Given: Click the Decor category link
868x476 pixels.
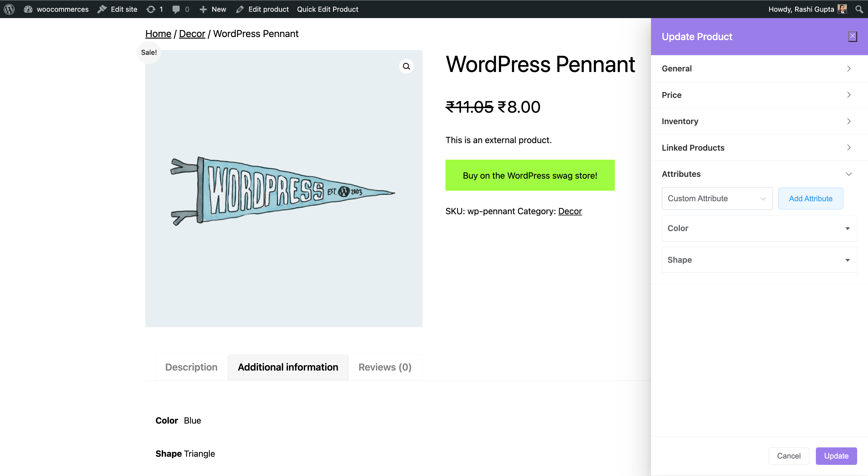Looking at the screenshot, I should (570, 211).
